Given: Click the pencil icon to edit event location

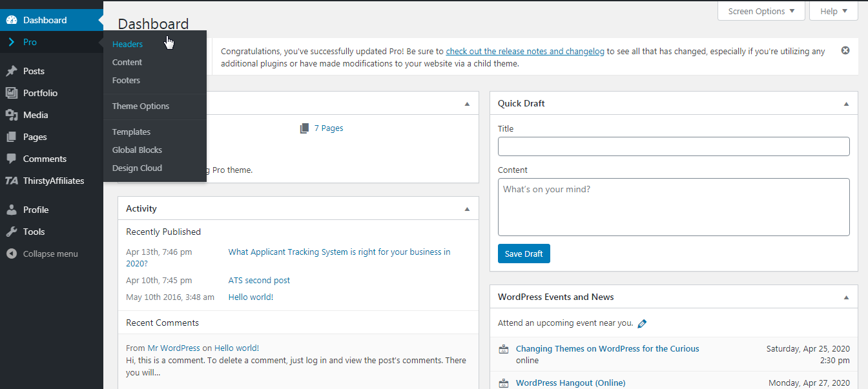Looking at the screenshot, I should click(x=642, y=323).
